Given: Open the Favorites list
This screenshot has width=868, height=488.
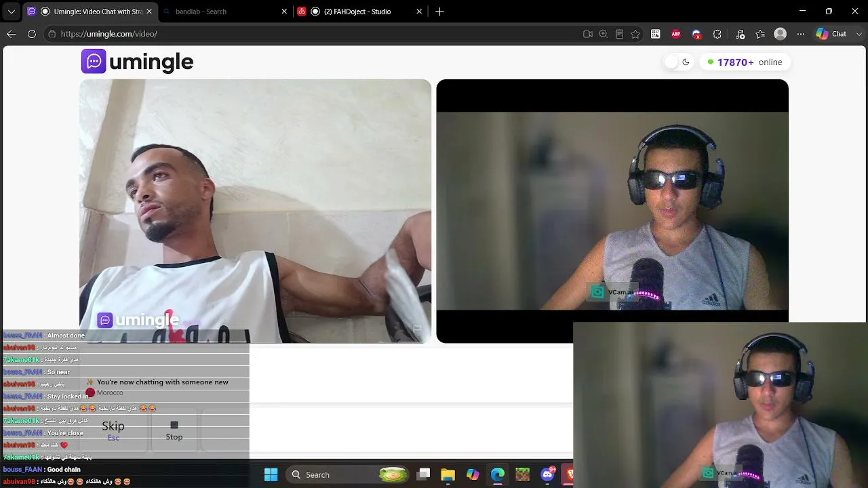Looking at the screenshot, I should click(x=760, y=34).
